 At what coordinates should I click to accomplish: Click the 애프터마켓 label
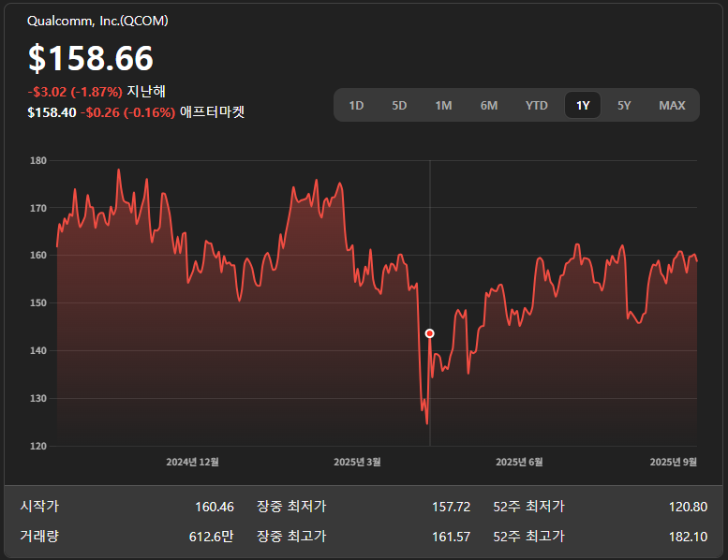coord(212,111)
